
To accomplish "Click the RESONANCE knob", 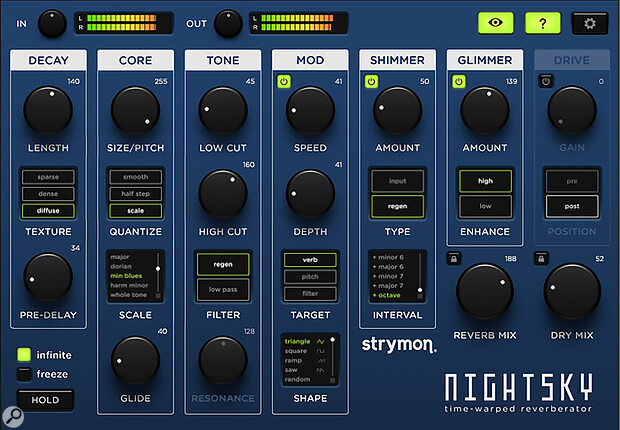I will (x=223, y=360).
